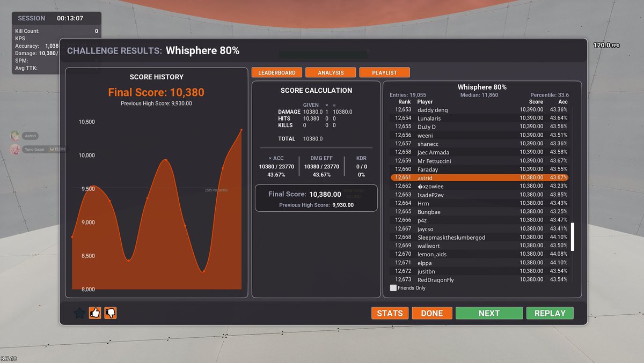Click the Lunalaris leaderboard entry

tap(479, 118)
